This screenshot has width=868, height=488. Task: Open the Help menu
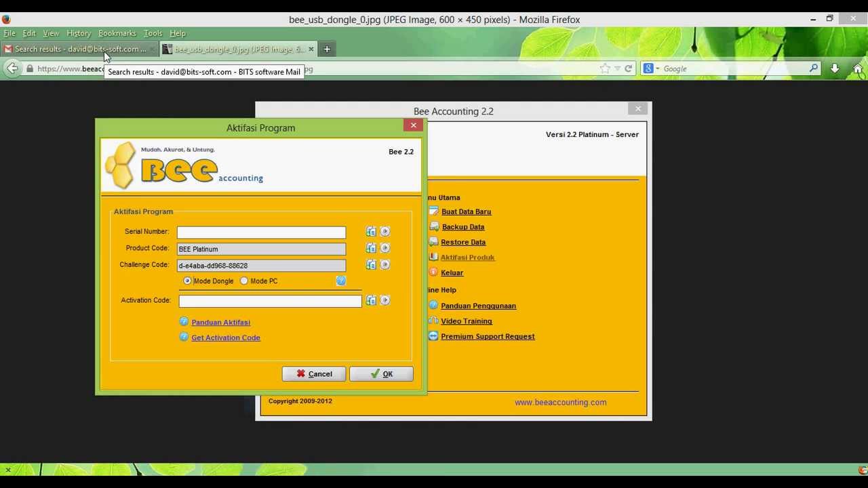(x=178, y=33)
